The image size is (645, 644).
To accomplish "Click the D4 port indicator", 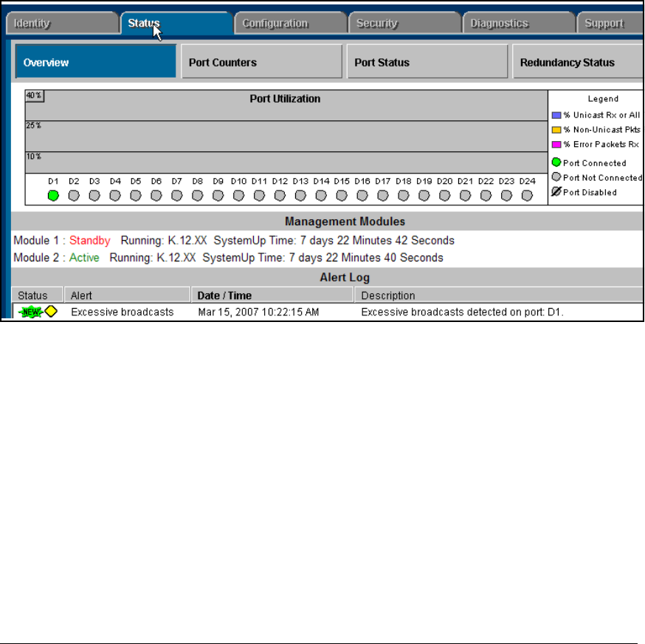I will coord(115,196).
